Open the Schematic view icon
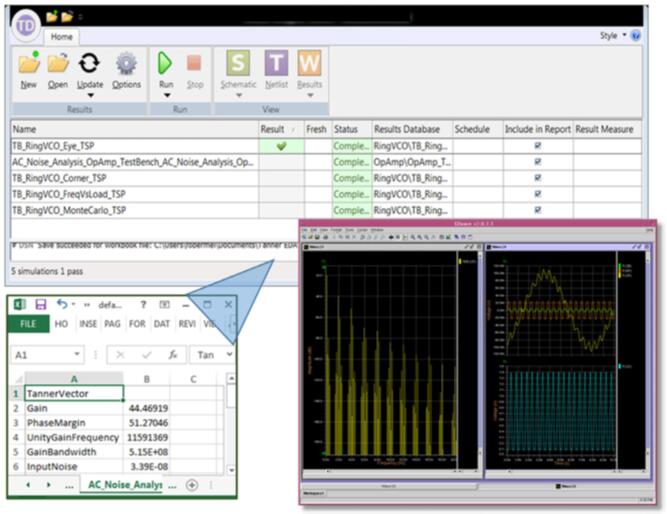 tap(238, 63)
